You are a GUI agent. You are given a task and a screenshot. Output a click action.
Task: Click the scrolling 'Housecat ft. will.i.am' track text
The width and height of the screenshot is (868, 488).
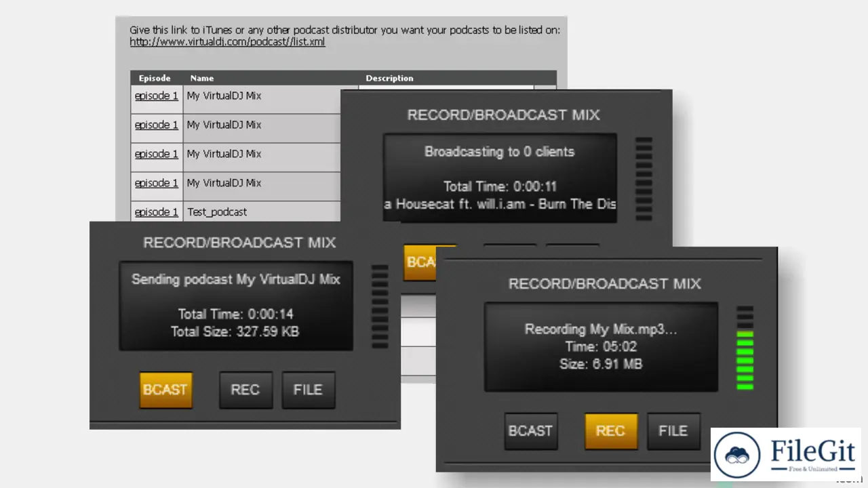coord(500,204)
